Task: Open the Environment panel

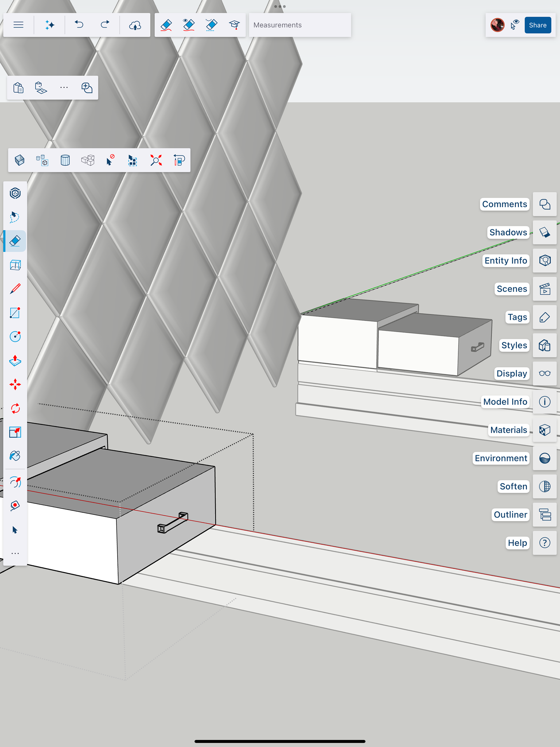Action: (544, 458)
